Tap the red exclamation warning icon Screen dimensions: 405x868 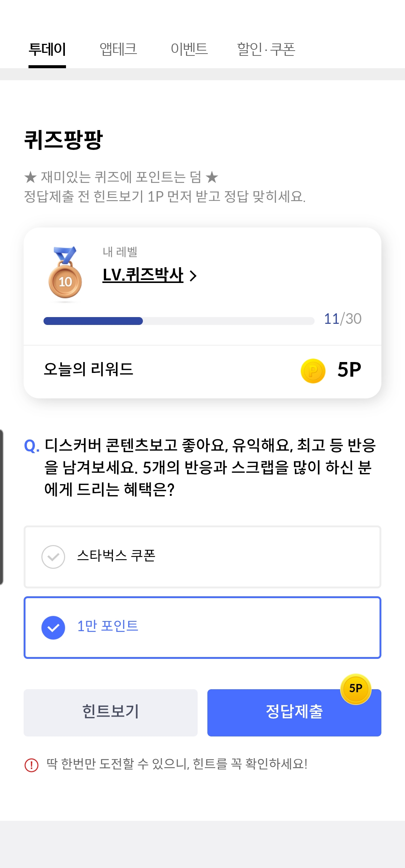31,765
